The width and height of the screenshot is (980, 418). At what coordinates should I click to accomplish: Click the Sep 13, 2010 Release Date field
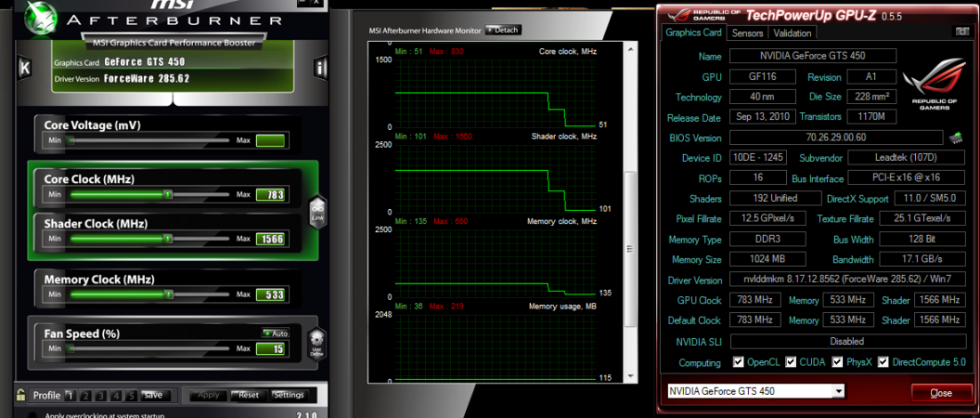[x=763, y=117]
